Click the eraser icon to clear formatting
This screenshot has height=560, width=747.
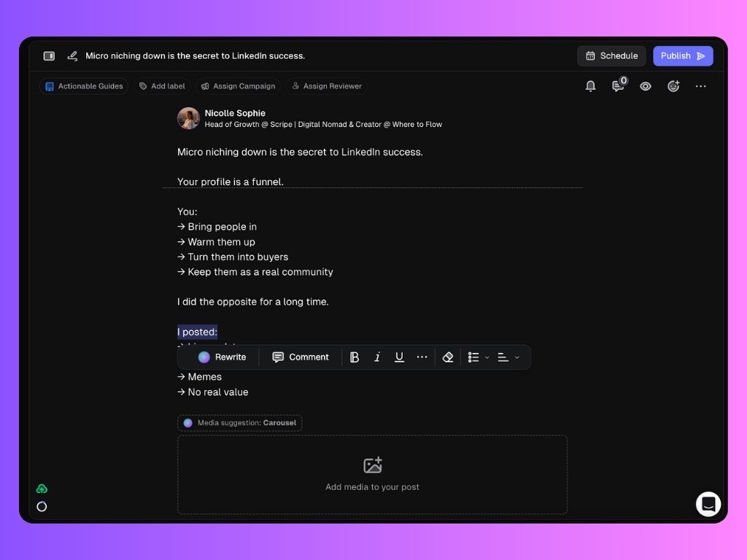point(448,357)
